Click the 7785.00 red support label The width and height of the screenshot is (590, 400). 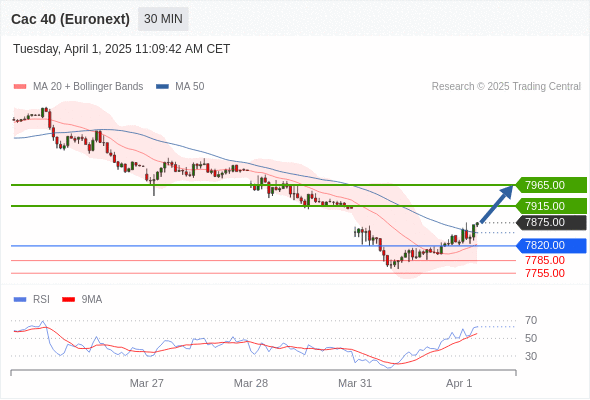(x=544, y=260)
